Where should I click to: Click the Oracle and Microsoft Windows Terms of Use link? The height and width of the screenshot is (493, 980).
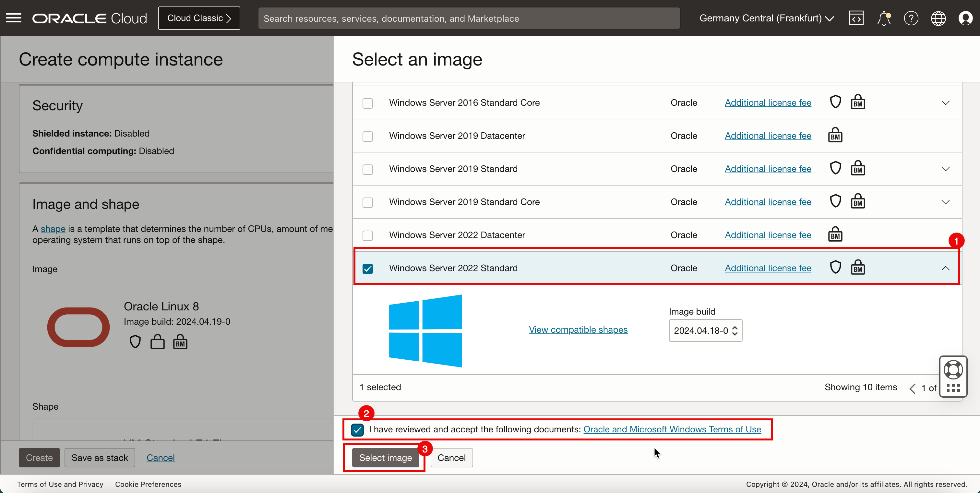click(x=672, y=429)
